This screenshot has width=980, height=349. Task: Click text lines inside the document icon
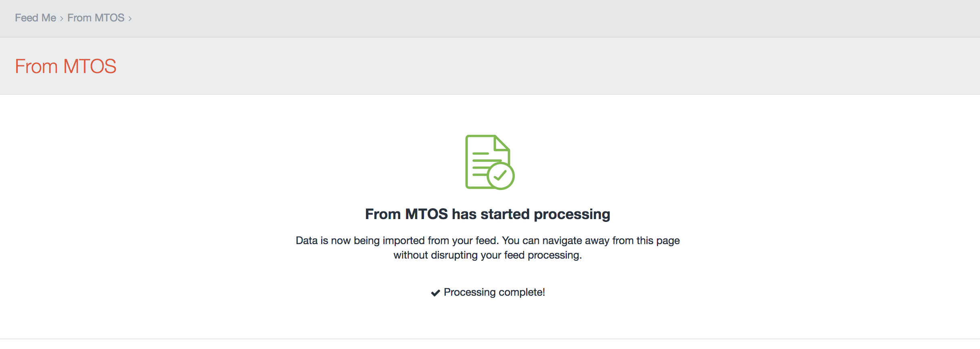click(482, 163)
